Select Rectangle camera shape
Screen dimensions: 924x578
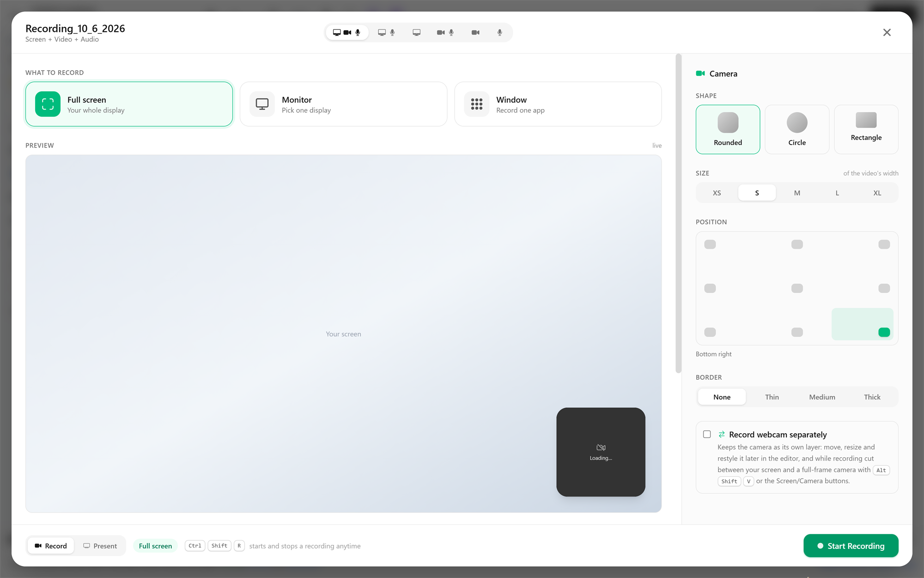(x=866, y=129)
